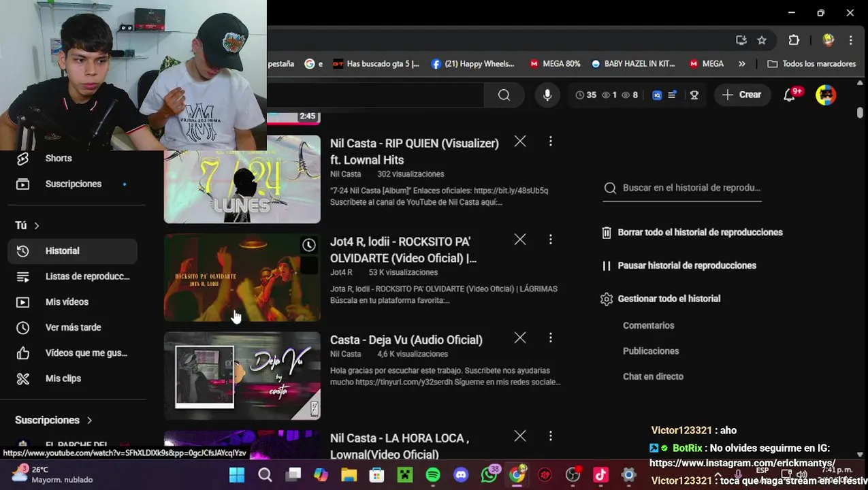Open the Jot4 R channel link
This screenshot has width=868, height=490.
341,272
